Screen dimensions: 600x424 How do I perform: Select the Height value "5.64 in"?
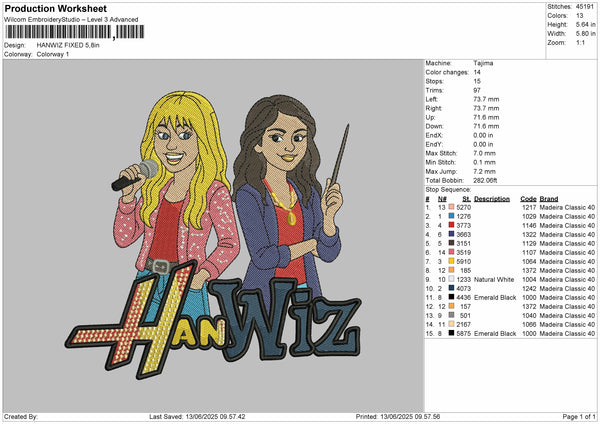585,24
